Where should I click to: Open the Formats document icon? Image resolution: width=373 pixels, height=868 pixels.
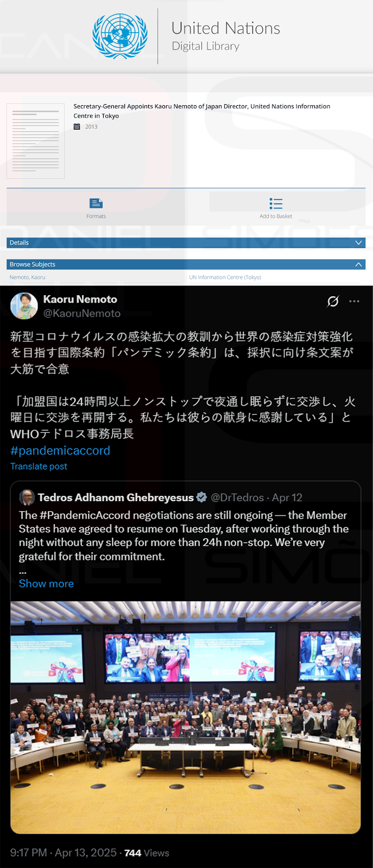click(96, 203)
